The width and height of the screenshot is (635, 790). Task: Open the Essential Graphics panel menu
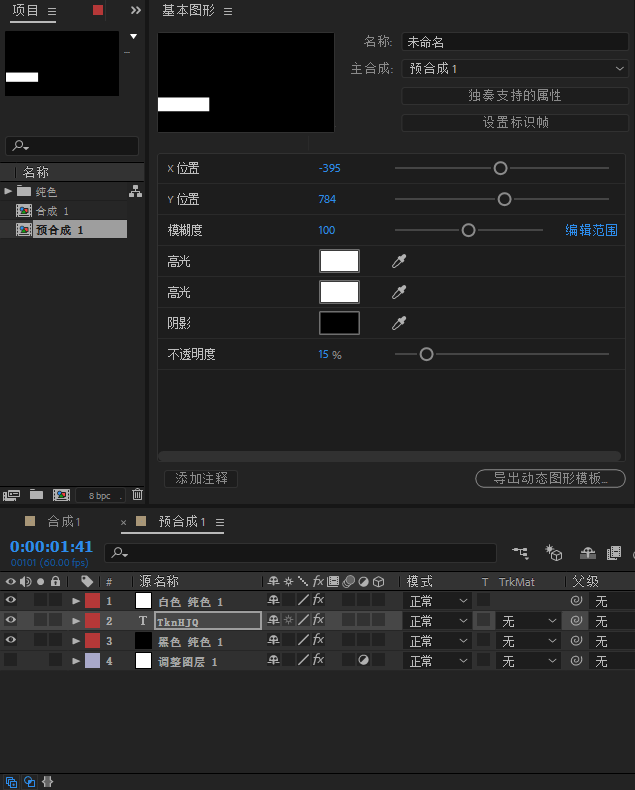(228, 11)
